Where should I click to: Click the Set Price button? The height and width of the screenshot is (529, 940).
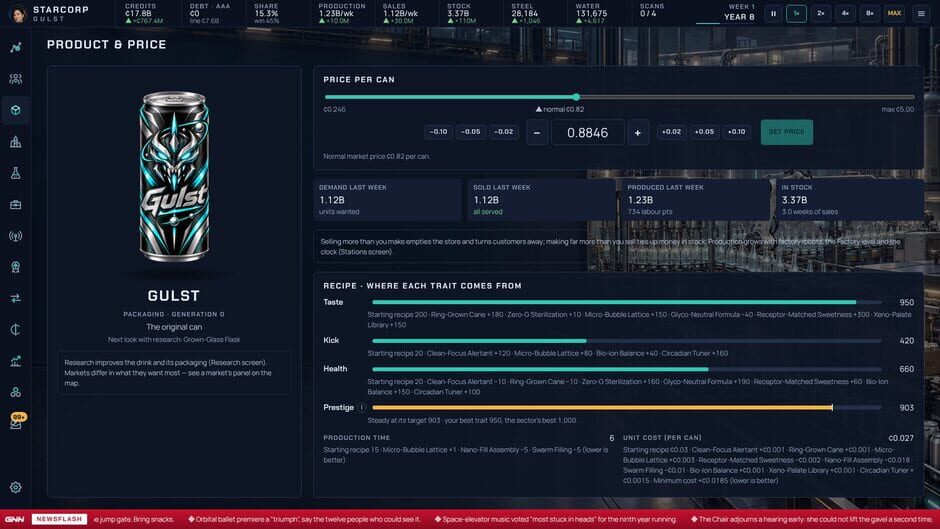pos(787,132)
